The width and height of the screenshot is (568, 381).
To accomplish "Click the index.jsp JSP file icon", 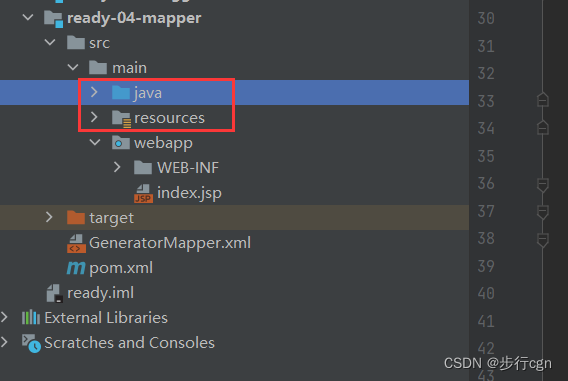I will [x=143, y=193].
